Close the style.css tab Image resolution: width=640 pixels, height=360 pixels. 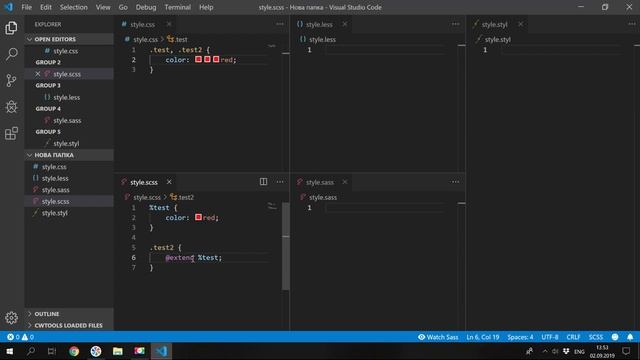click(169, 24)
